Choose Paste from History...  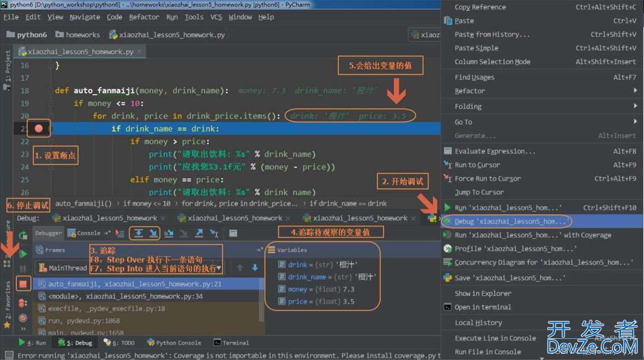click(x=542, y=35)
